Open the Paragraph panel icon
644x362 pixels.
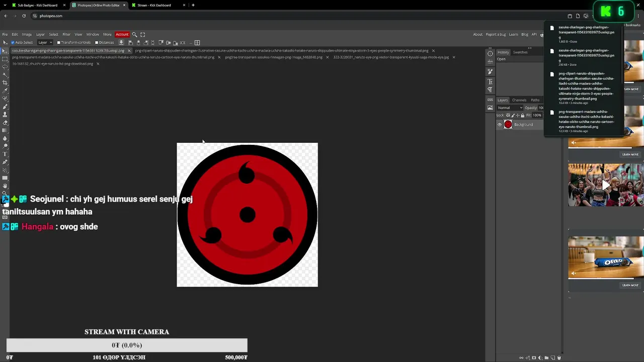490,89
